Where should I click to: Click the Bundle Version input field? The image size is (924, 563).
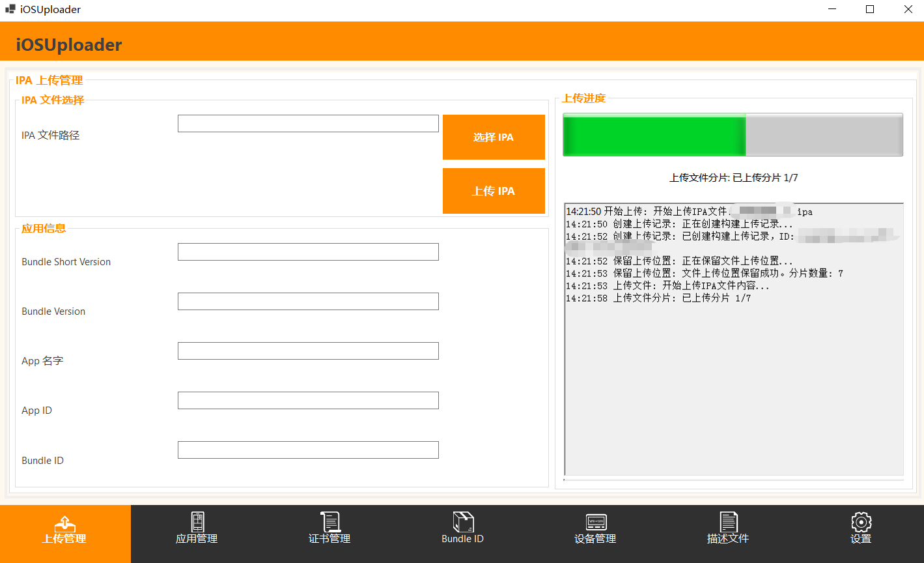[x=307, y=301]
